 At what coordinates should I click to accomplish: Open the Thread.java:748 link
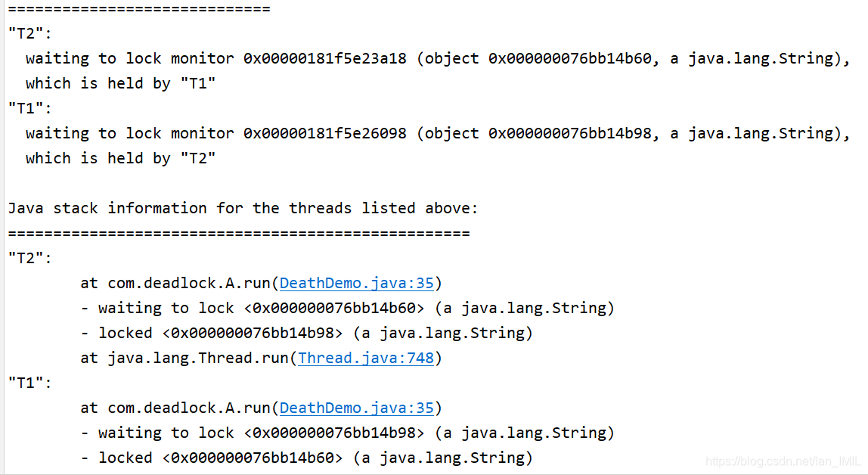[366, 359]
